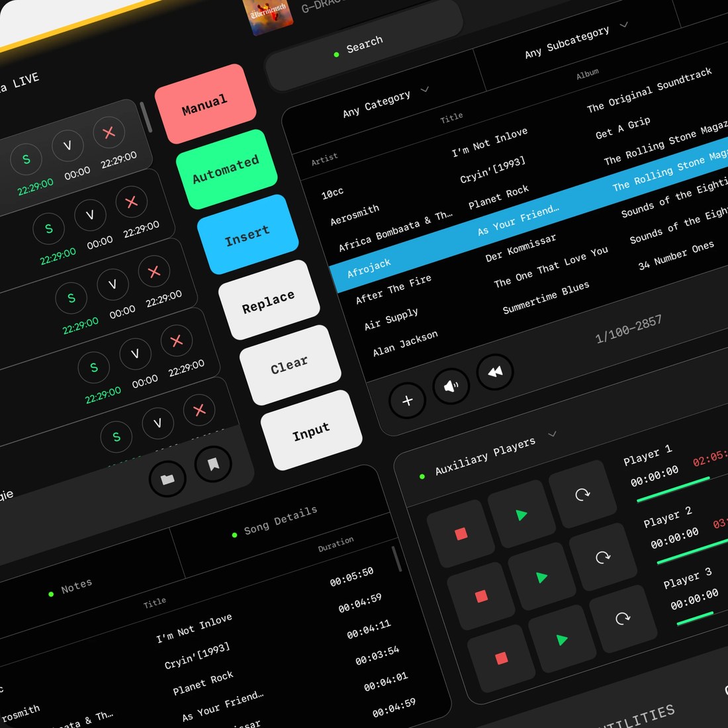The image size is (728, 728).
Task: Click the Clear button
Action: (290, 365)
